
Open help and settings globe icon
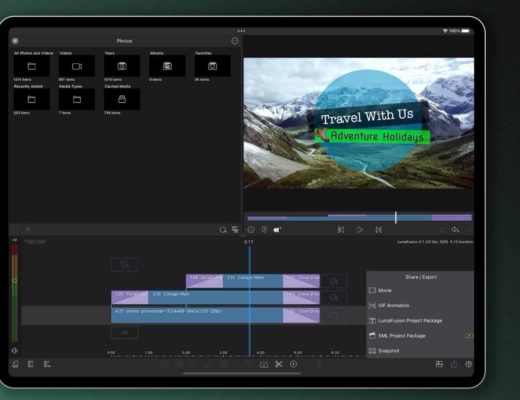click(468, 364)
